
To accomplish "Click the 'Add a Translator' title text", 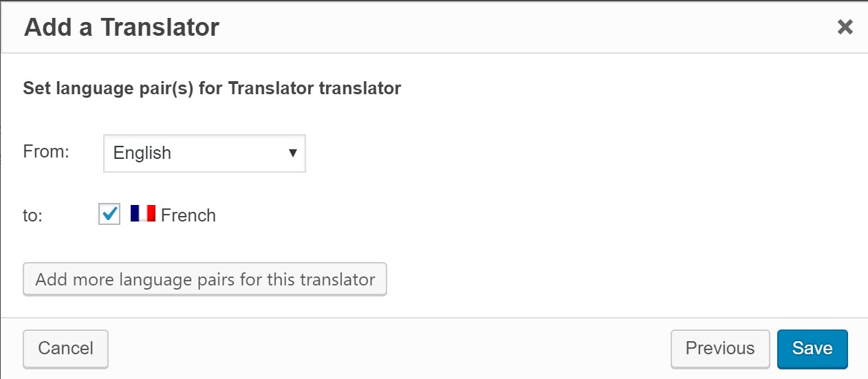I will coord(122,28).
